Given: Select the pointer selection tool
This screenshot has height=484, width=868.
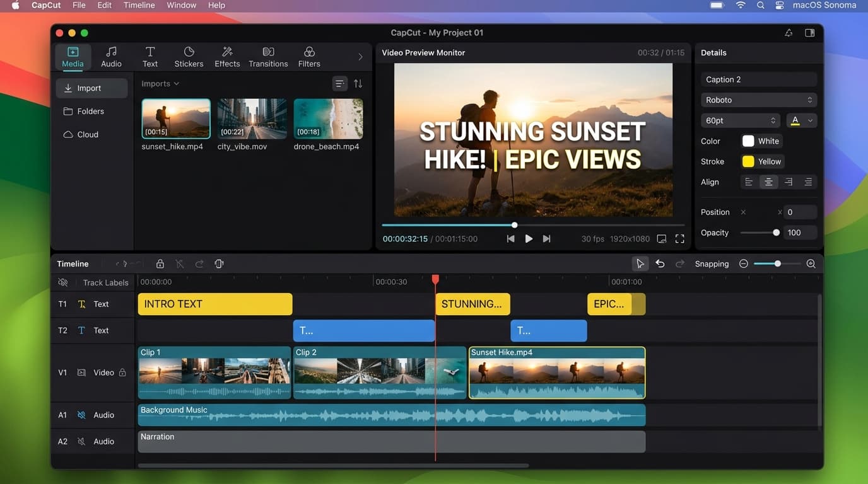Looking at the screenshot, I should [x=640, y=264].
